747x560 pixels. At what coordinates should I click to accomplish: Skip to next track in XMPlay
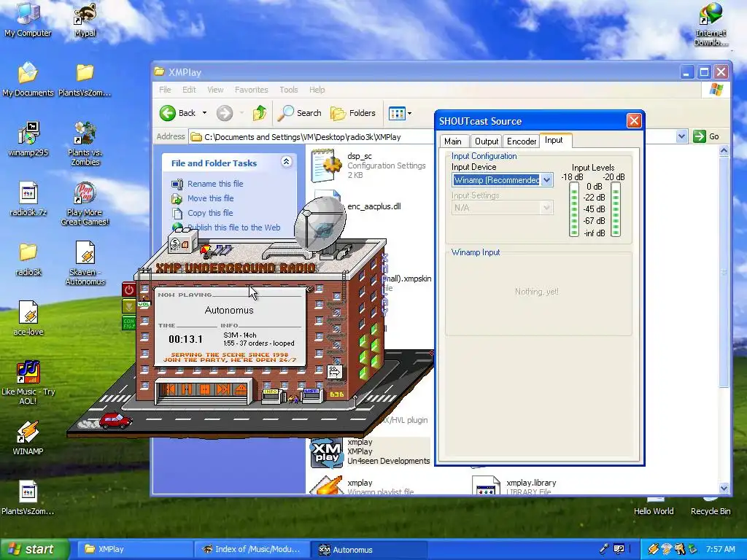pos(223,390)
